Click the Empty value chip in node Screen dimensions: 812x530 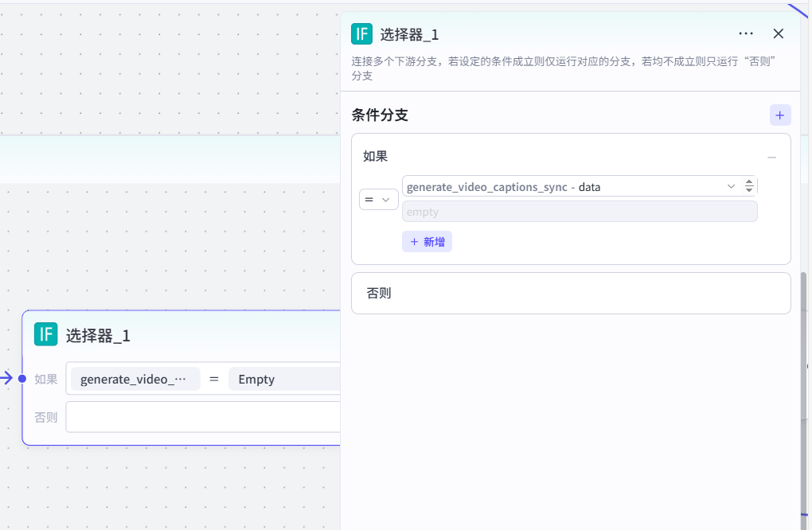point(283,380)
